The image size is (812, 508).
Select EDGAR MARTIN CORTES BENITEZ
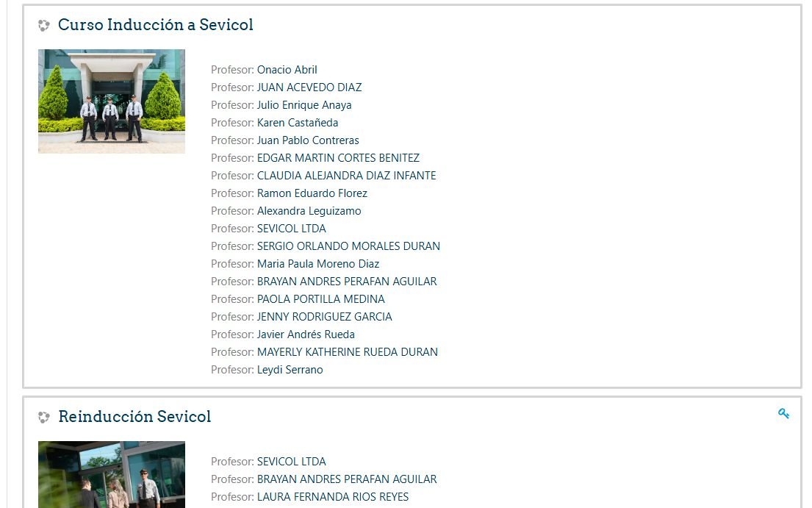point(338,157)
